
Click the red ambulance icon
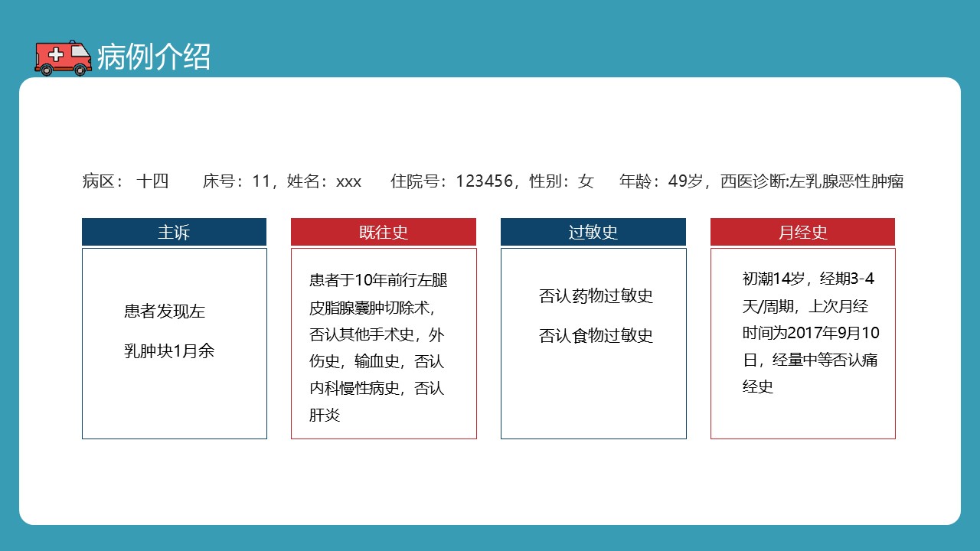(x=64, y=57)
